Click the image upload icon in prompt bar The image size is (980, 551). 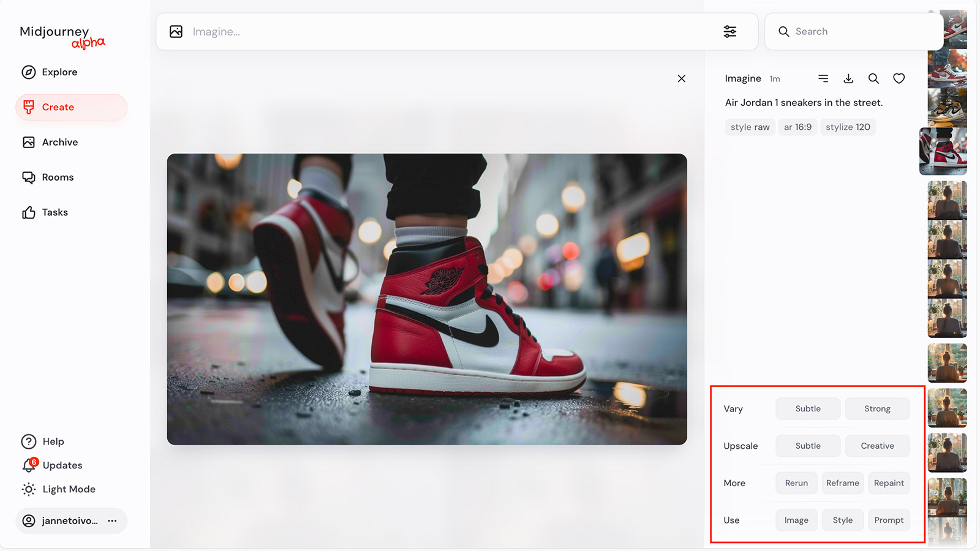click(176, 32)
